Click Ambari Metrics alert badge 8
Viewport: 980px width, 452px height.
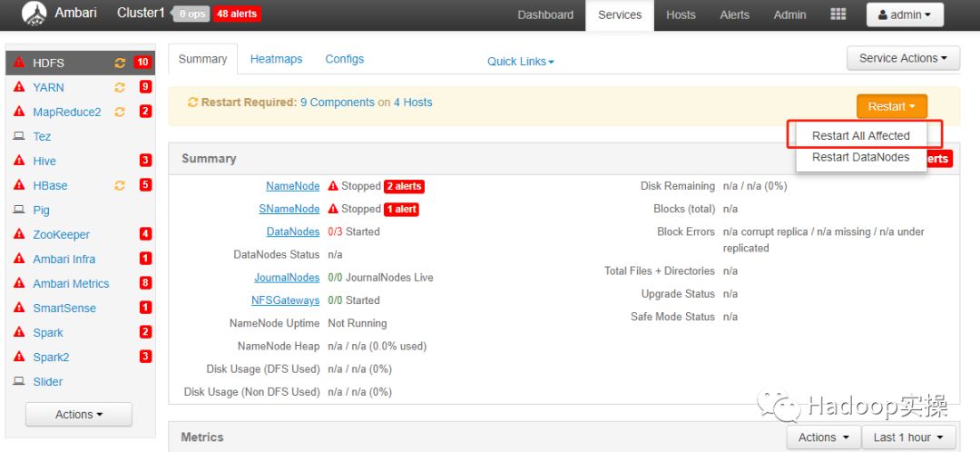click(x=145, y=283)
